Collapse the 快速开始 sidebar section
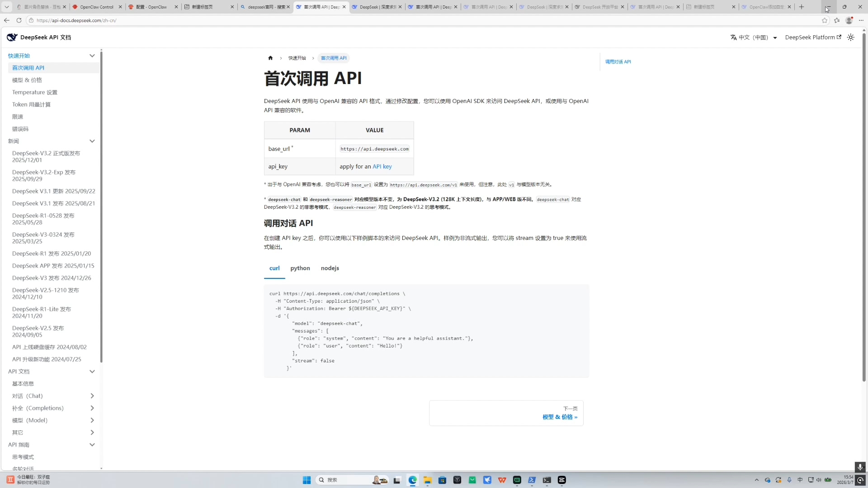The image size is (868, 488). (92, 56)
